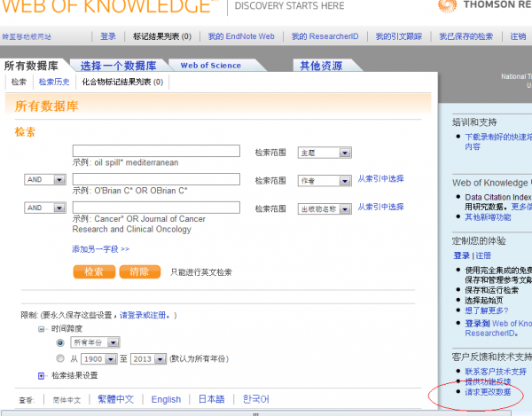Switch language to English

[166, 399]
